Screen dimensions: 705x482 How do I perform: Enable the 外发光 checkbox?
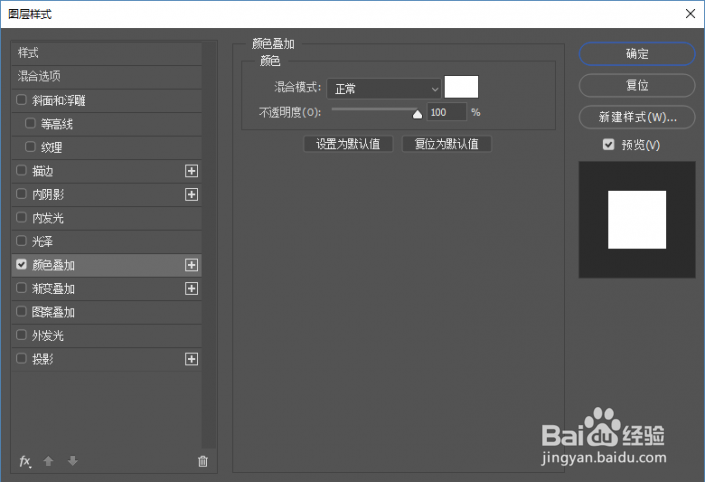click(21, 335)
